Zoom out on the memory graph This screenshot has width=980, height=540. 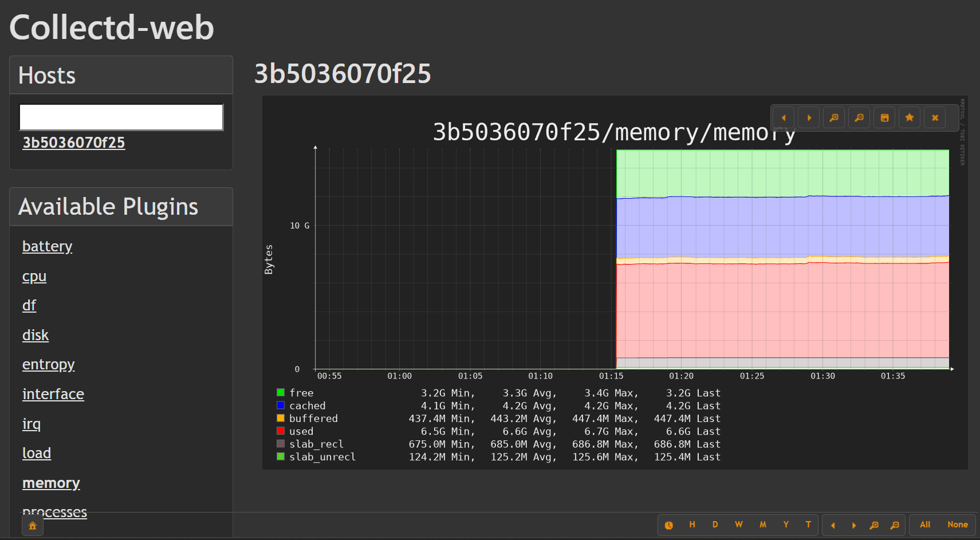pyautogui.click(x=859, y=118)
